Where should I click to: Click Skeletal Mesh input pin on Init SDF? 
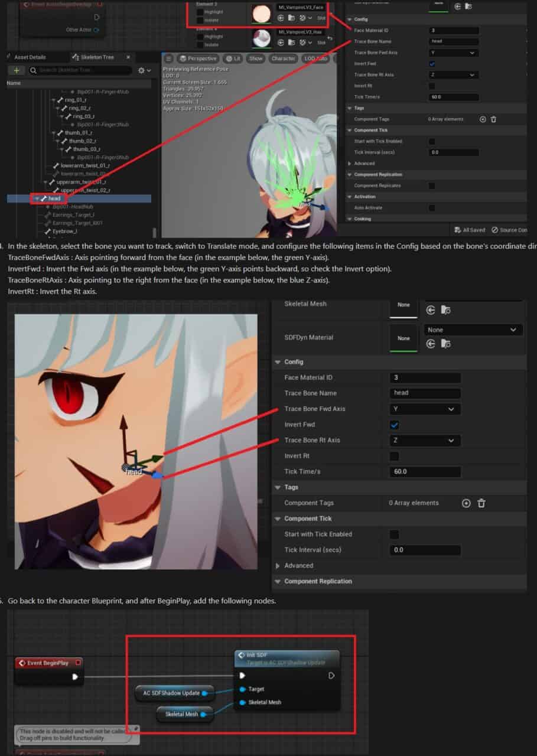coord(242,703)
